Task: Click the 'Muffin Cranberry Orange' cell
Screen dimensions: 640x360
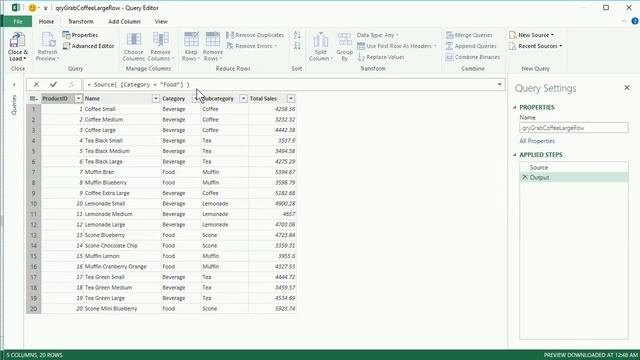Action: 122,267
